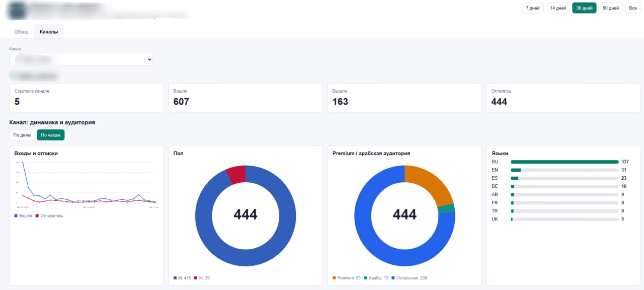This screenshot has width=644, height=290.
Task: Click the FR language progress bar
Action: 565,203
